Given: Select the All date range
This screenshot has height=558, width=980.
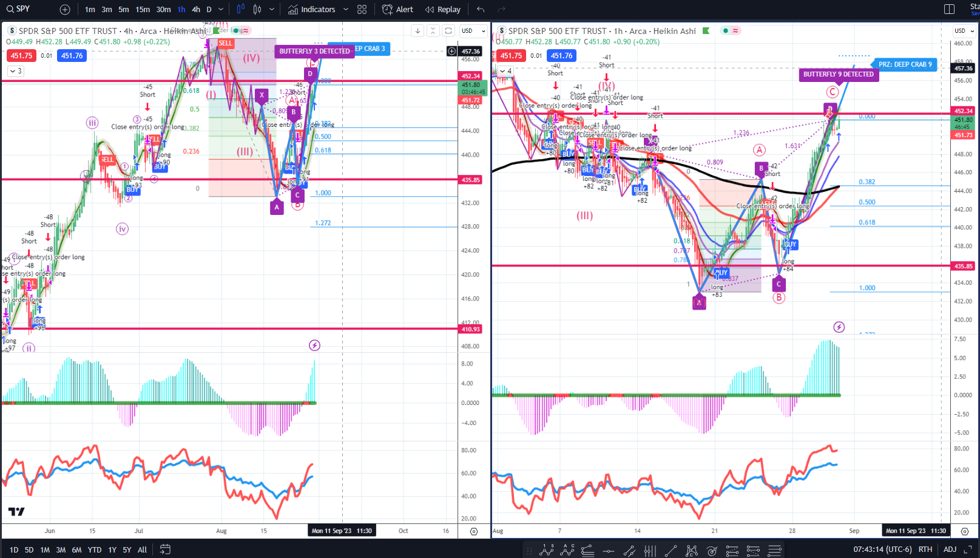Looking at the screenshot, I should (x=142, y=550).
